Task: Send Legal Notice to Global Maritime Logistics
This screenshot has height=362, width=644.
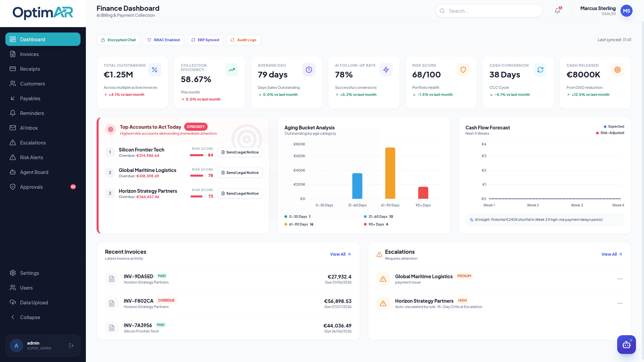Action: point(240,173)
